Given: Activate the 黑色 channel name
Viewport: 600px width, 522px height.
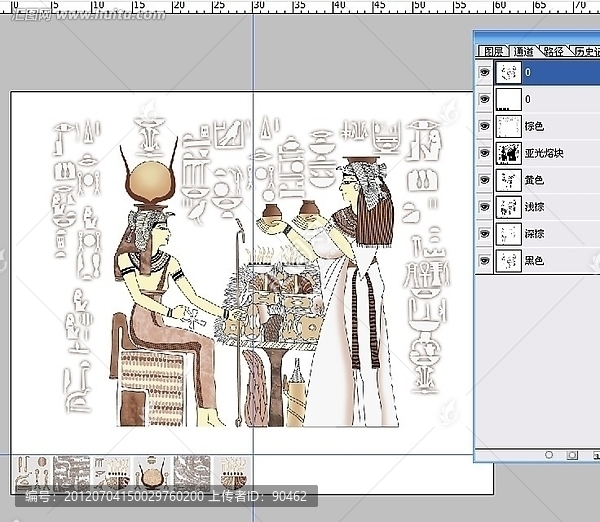Looking at the screenshot, I should point(534,261).
